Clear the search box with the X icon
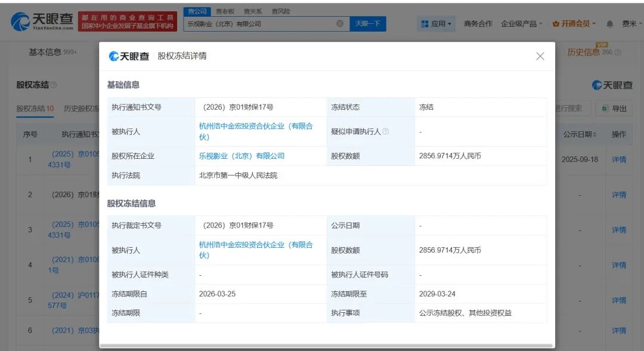The width and height of the screenshot is (644, 351). (340, 24)
